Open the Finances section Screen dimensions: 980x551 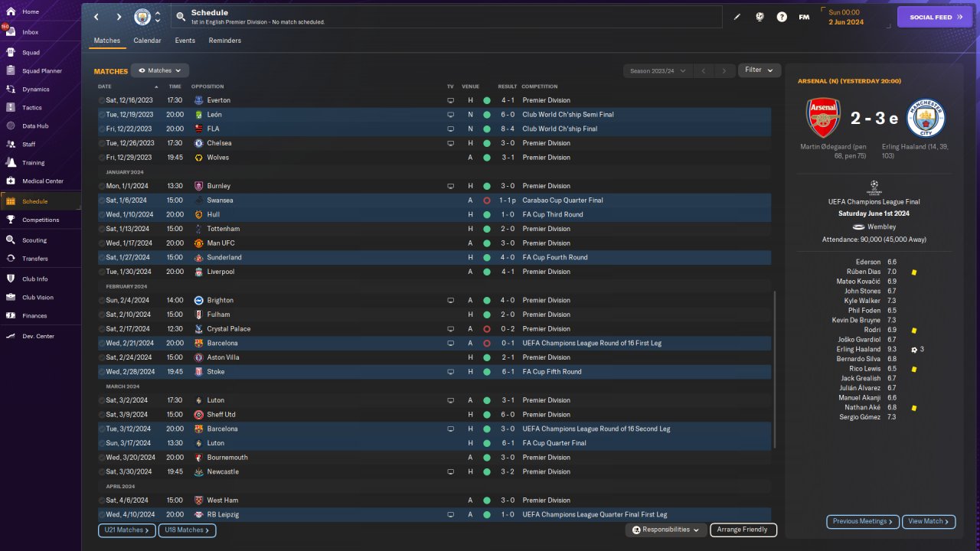pos(34,316)
